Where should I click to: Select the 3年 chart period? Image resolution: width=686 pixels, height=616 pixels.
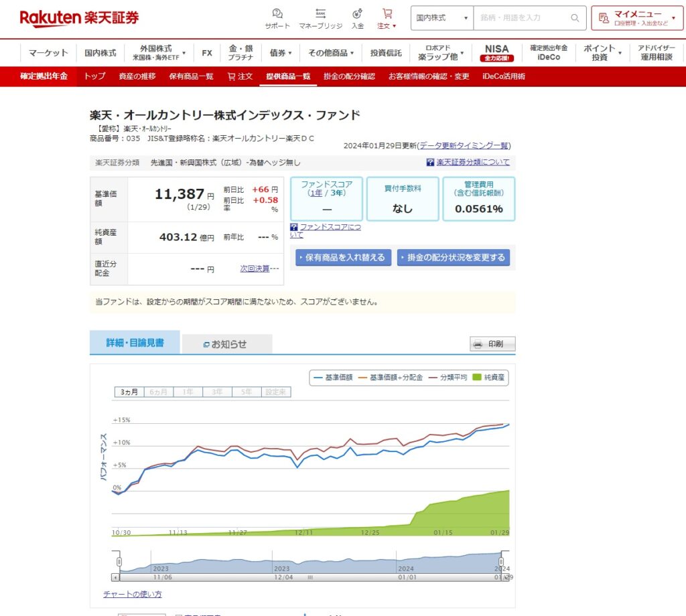point(218,392)
